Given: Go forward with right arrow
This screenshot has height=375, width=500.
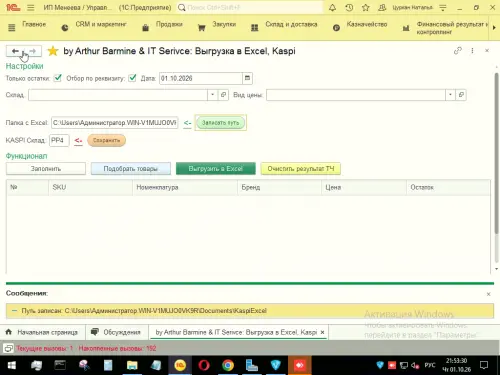Looking at the screenshot, I should click(x=33, y=51).
